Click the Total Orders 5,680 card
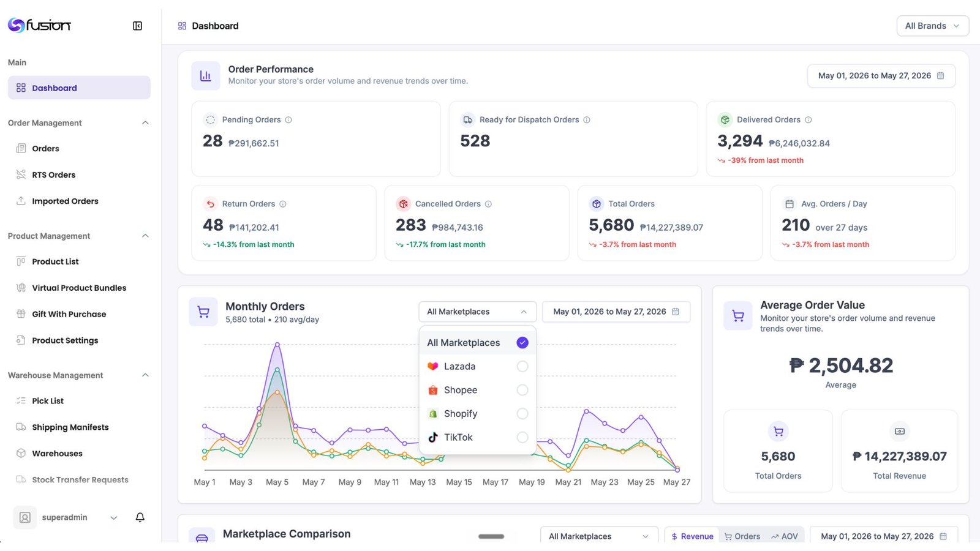The height and width of the screenshot is (551, 980). (x=778, y=451)
